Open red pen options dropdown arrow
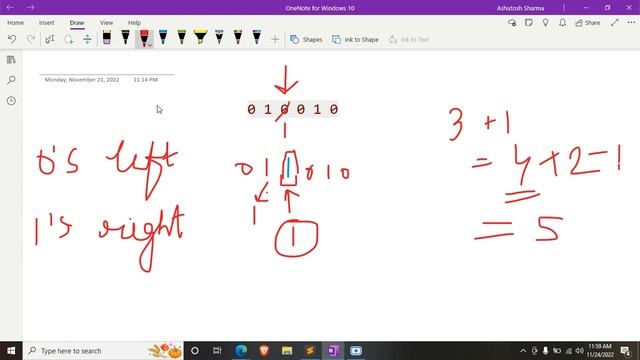The height and width of the screenshot is (360, 640). click(150, 45)
